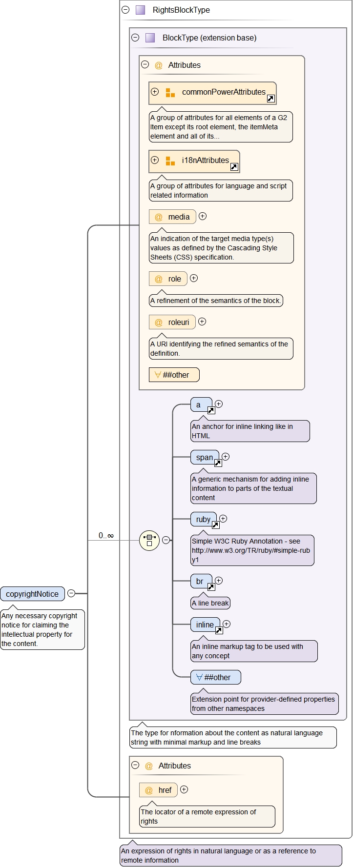Click the ##other attribute wildcard box

click(174, 375)
